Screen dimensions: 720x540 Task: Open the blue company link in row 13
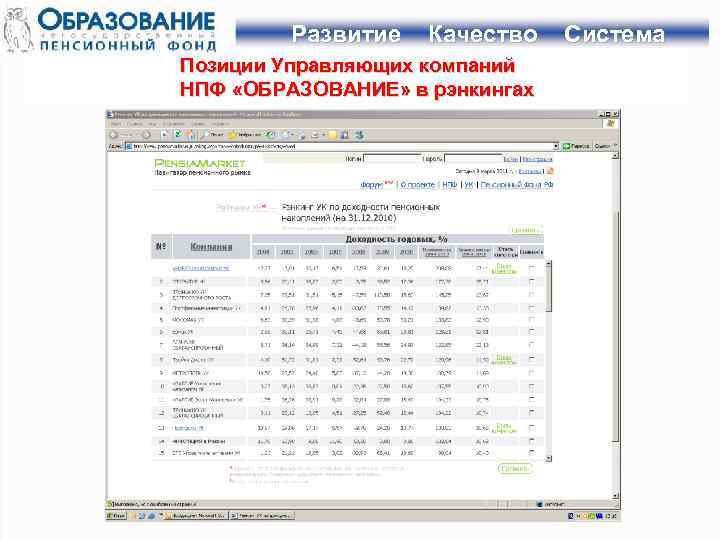pyautogui.click(x=187, y=428)
